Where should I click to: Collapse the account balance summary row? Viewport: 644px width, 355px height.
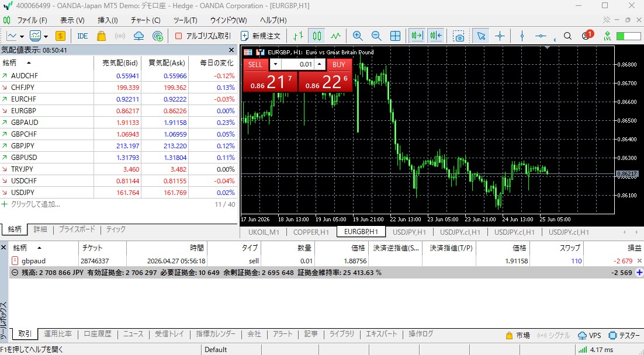[15, 273]
